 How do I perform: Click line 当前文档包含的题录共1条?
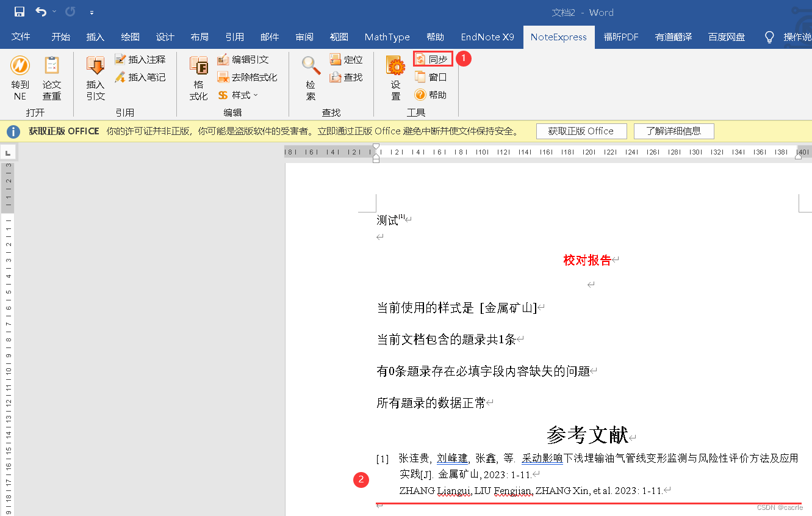(x=447, y=340)
